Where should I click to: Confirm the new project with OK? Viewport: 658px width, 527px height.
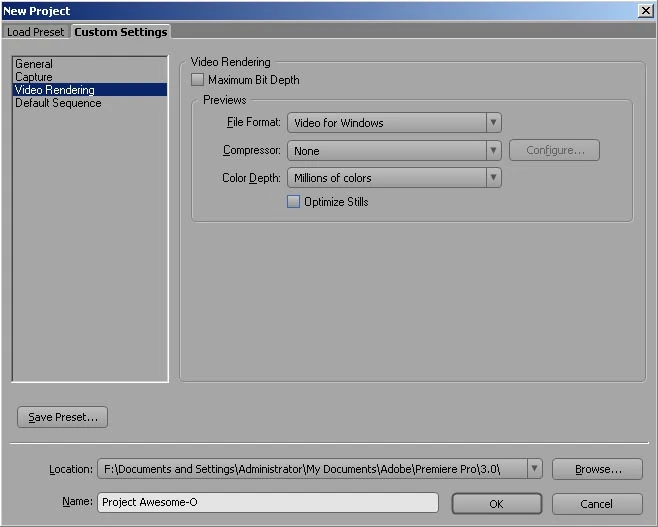click(x=496, y=503)
